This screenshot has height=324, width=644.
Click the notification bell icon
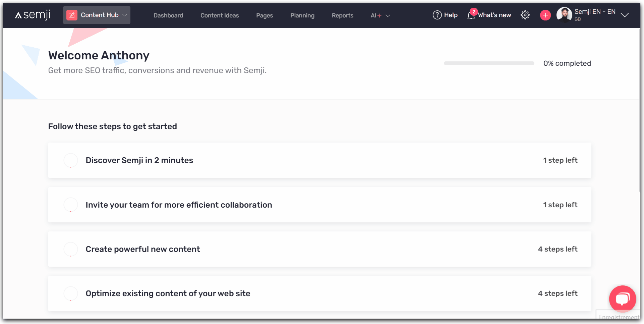click(x=471, y=15)
